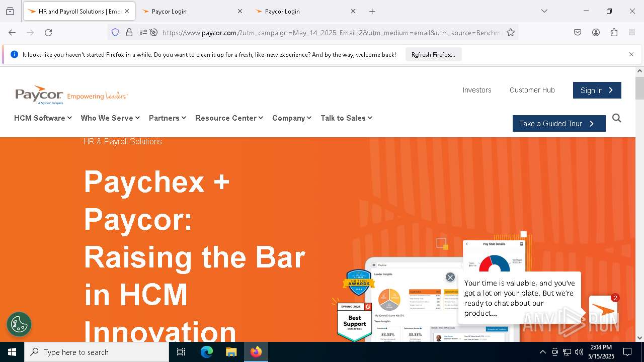Viewport: 644px width, 362px height.
Task: Open File Explorer from taskbar
Action: point(231,352)
